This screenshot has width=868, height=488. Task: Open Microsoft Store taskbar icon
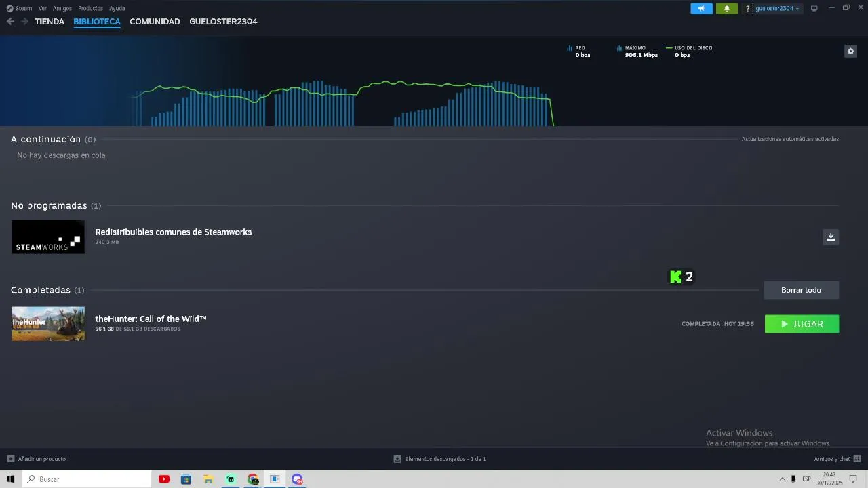(x=186, y=479)
